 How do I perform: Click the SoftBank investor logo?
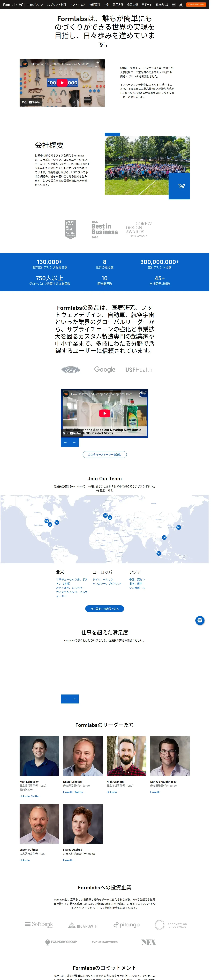(x=39, y=924)
